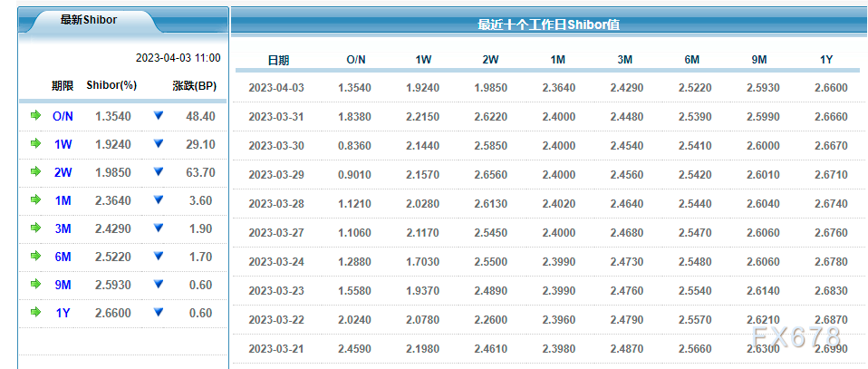Screen dimensions: 868x369
Task: Click the 最近十个工作日Shibor值 header title
Action: (548, 25)
